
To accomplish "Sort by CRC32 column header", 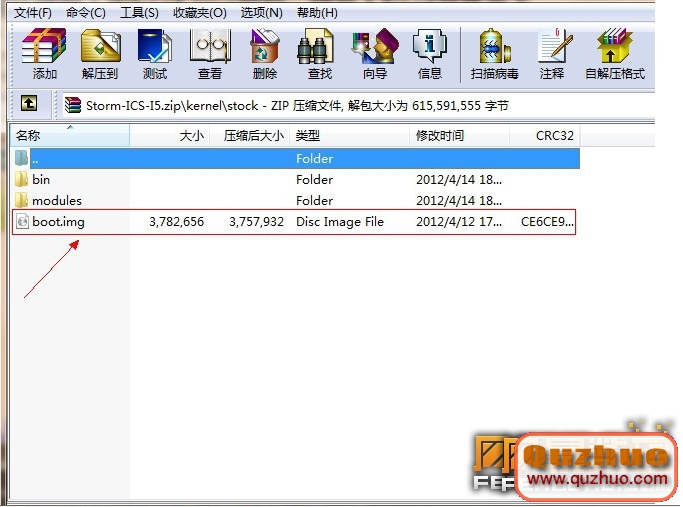I will pos(544,135).
